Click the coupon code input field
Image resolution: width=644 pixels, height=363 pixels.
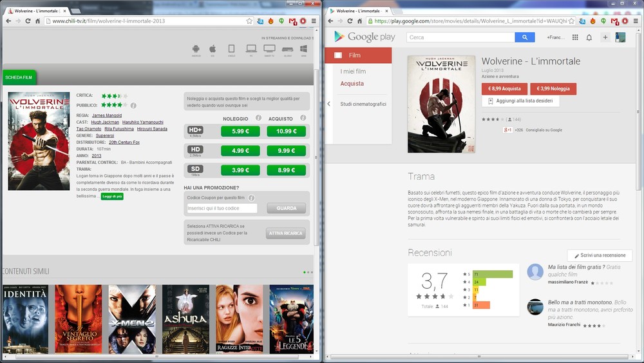(222, 208)
